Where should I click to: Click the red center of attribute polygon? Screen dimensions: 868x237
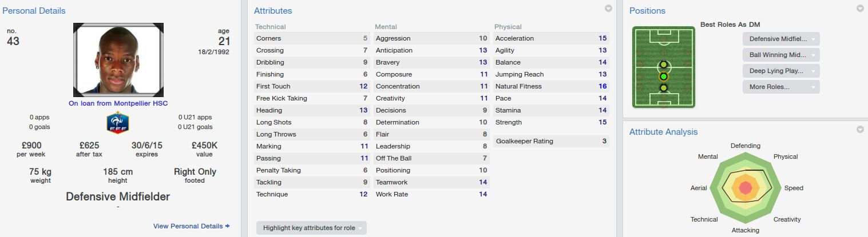[x=745, y=187]
